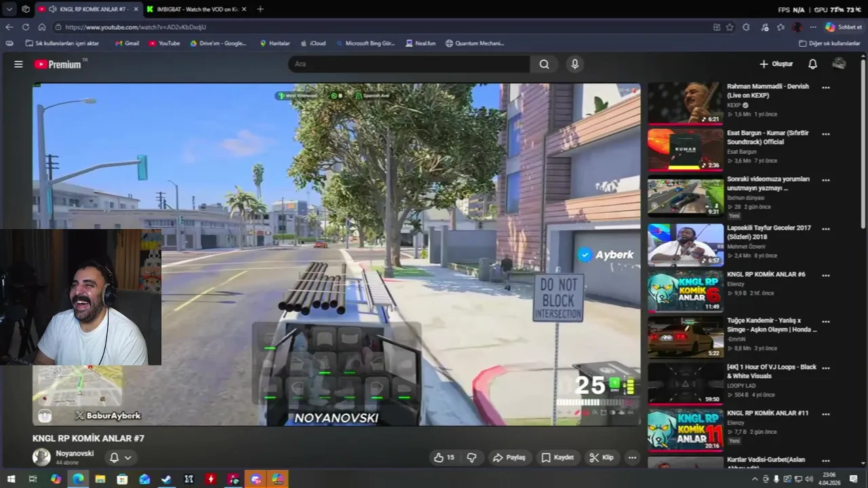Open options for 1 Hour VJ Loops video

826,368
